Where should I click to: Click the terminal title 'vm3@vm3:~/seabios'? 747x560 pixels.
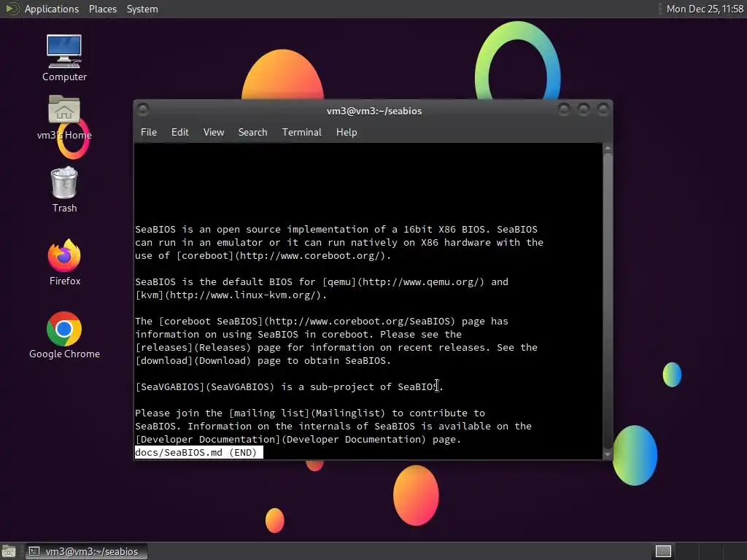click(374, 111)
